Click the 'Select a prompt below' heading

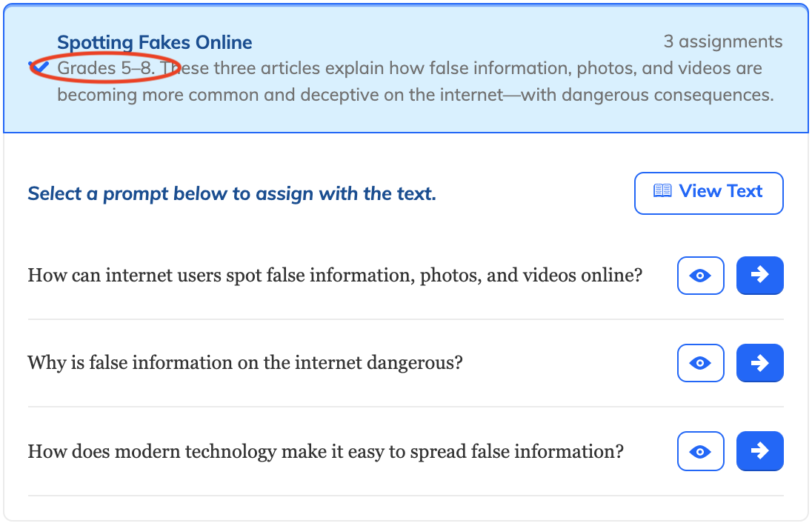[232, 193]
